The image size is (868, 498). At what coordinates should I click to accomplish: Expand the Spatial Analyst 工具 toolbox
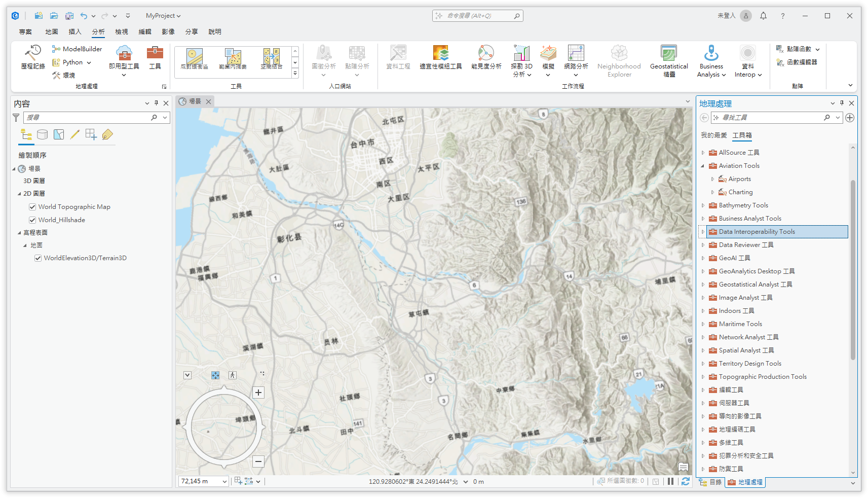(703, 350)
